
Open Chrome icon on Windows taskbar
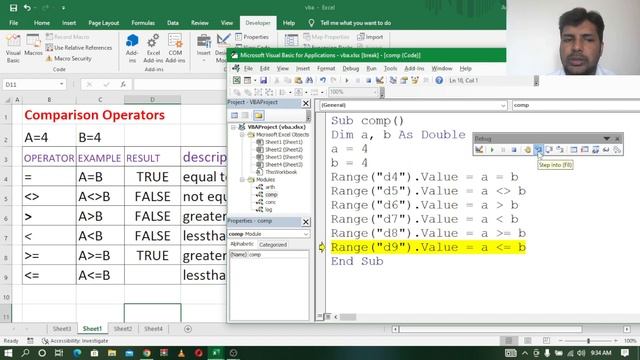tap(147, 353)
